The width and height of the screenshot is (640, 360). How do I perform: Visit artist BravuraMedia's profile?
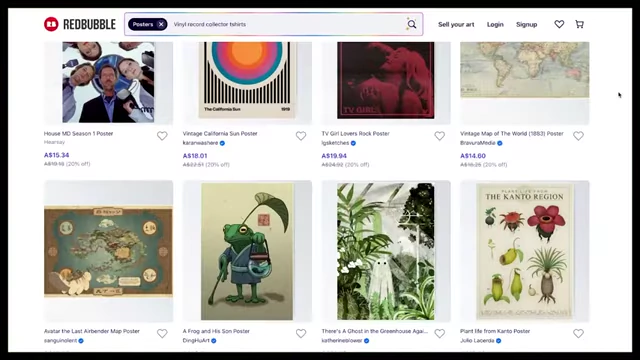pyautogui.click(x=478, y=143)
